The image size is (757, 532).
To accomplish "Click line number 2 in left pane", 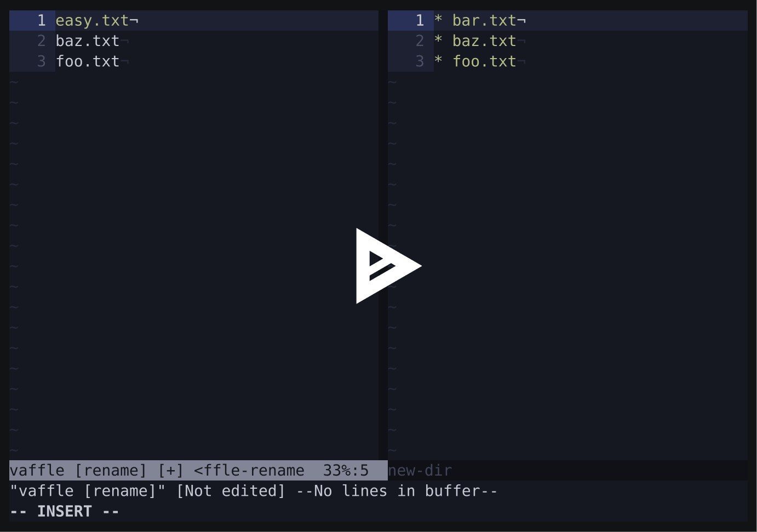I will pyautogui.click(x=41, y=41).
